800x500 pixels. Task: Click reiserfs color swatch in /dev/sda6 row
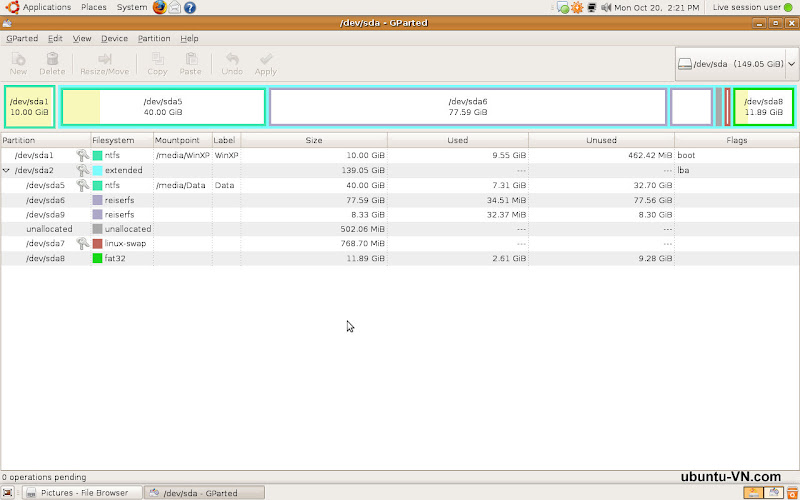click(97, 200)
